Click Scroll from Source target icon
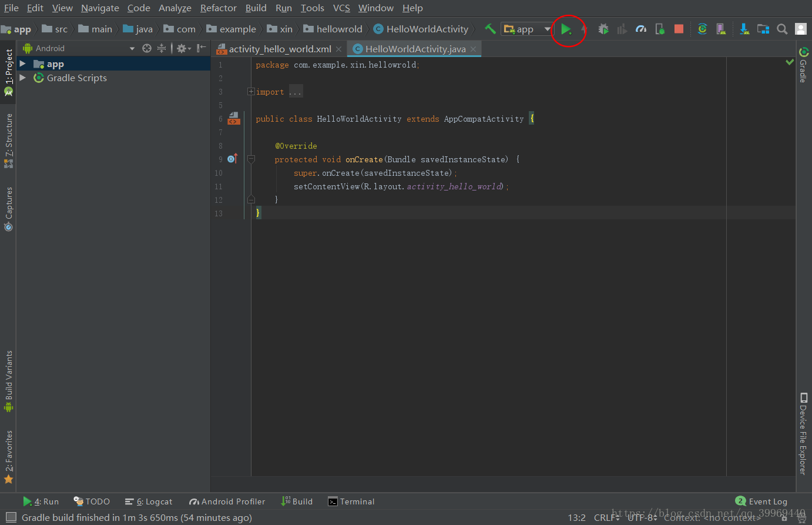Screen dimensions: 812x525 [147, 48]
